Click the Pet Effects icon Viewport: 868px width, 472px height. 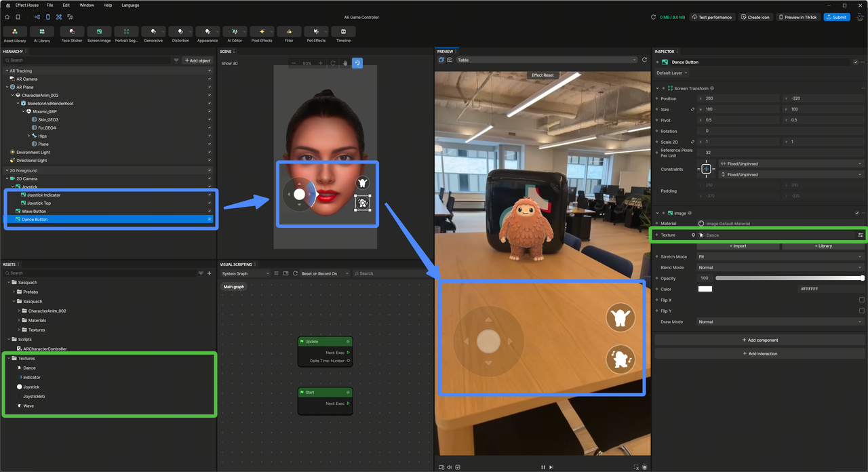[x=316, y=32]
